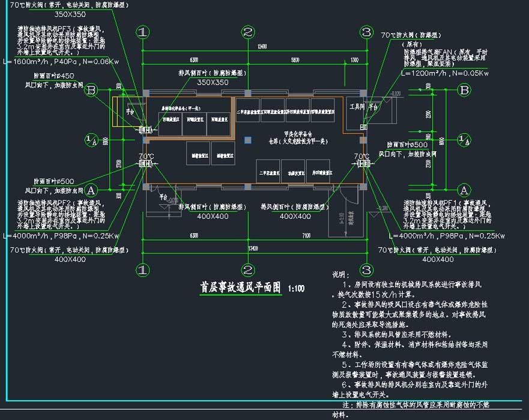
Task: Select the blue column square in the room center
Action: [247, 140]
